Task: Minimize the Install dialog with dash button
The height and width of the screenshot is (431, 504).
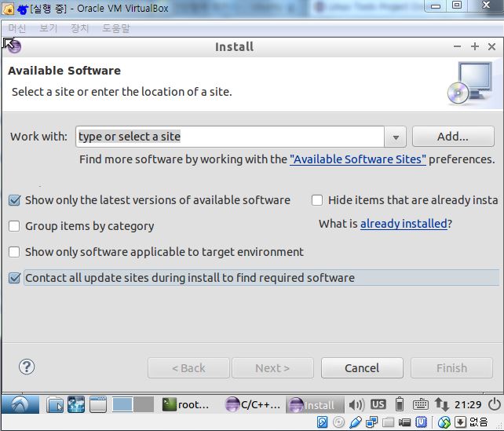Action: (457, 46)
